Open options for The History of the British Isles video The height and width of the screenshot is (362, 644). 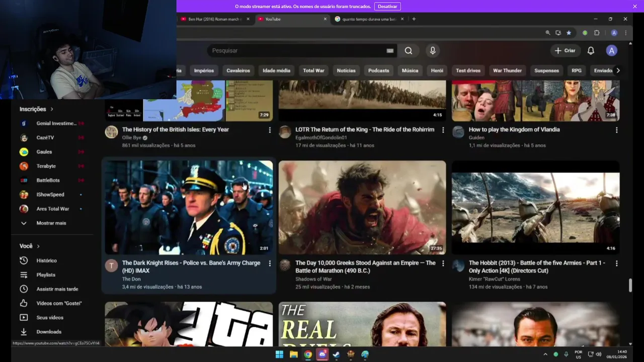click(x=270, y=130)
